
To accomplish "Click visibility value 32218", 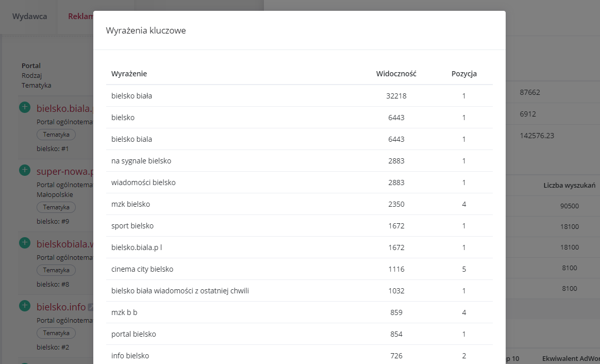I will point(396,96).
